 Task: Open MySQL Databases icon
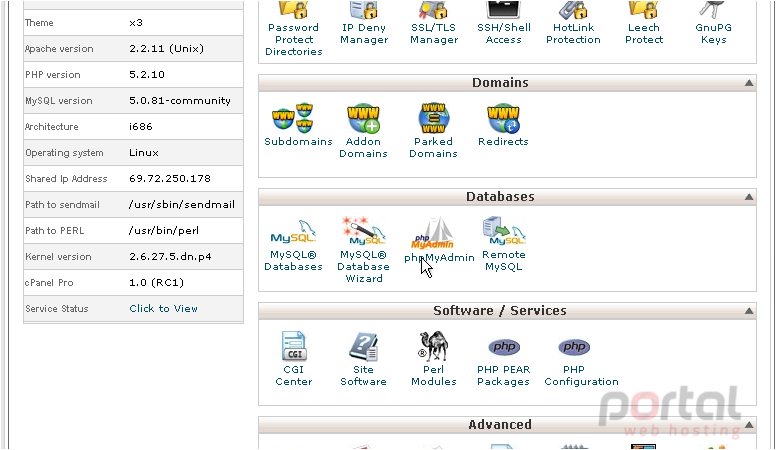293,232
